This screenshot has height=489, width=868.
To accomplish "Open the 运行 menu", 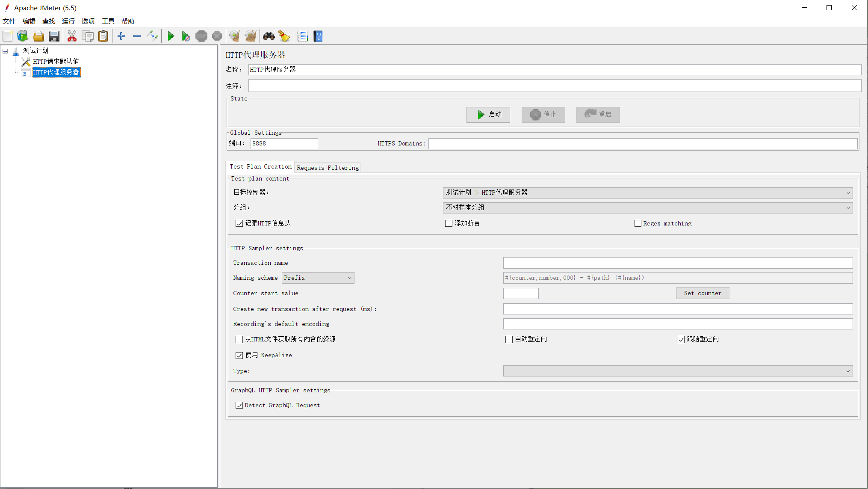I will pyautogui.click(x=68, y=21).
